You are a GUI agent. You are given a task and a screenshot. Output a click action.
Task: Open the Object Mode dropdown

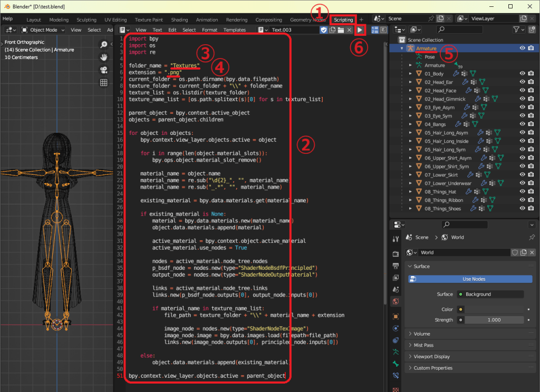pyautogui.click(x=44, y=30)
